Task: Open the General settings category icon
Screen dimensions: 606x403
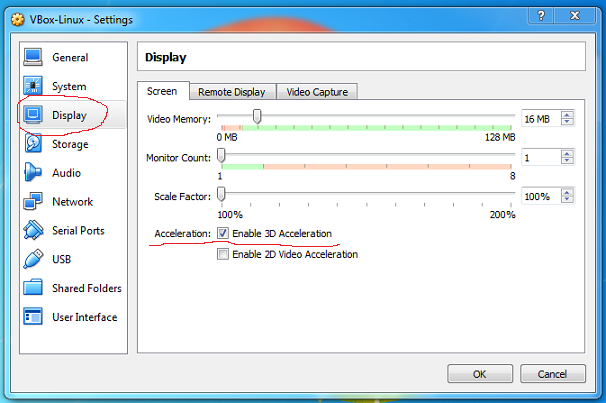Action: tap(33, 57)
